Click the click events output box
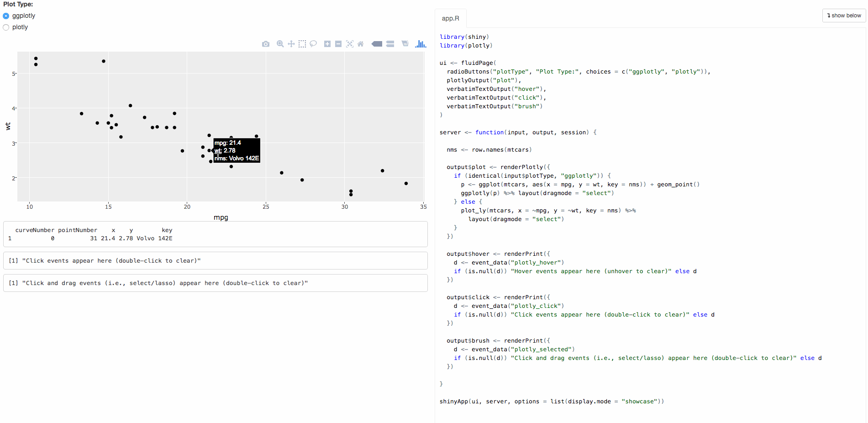The image size is (868, 423). click(216, 261)
